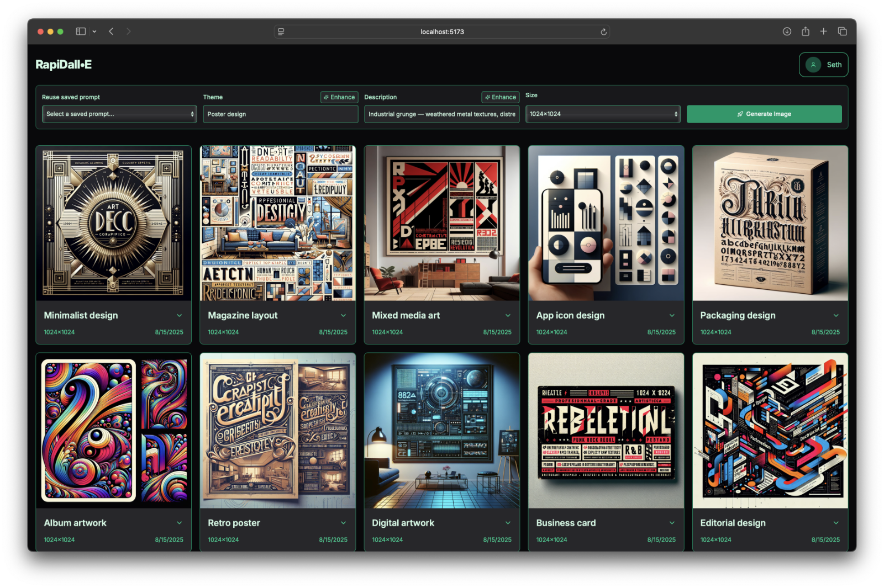Image resolution: width=884 pixels, height=588 pixels.
Task: Go back with the browser back arrow
Action: (x=111, y=31)
